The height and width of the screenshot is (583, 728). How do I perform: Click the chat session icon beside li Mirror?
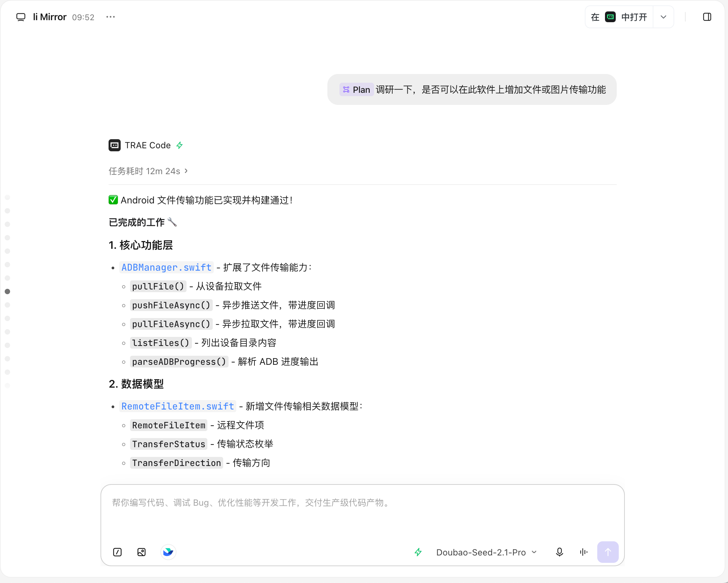tap(21, 17)
